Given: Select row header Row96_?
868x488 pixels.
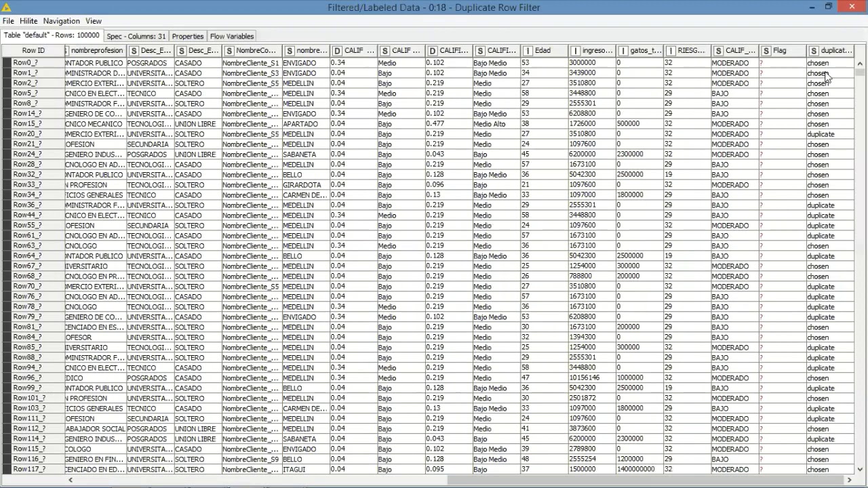Looking at the screenshot, I should coord(33,378).
